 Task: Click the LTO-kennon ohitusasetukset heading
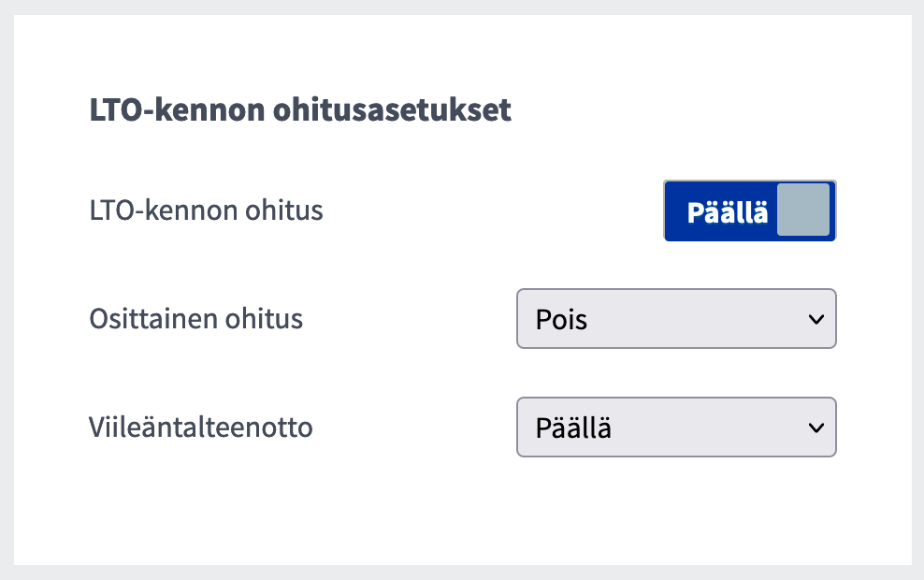coord(300,110)
